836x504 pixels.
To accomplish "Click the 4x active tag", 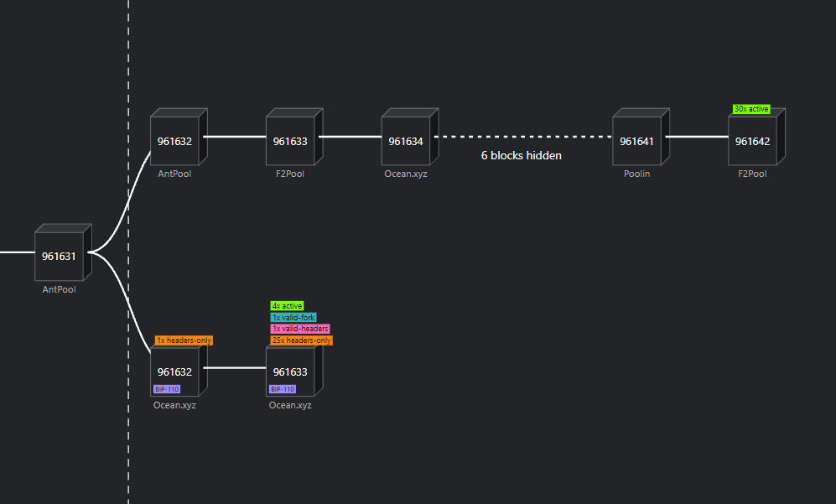I will point(287,305).
